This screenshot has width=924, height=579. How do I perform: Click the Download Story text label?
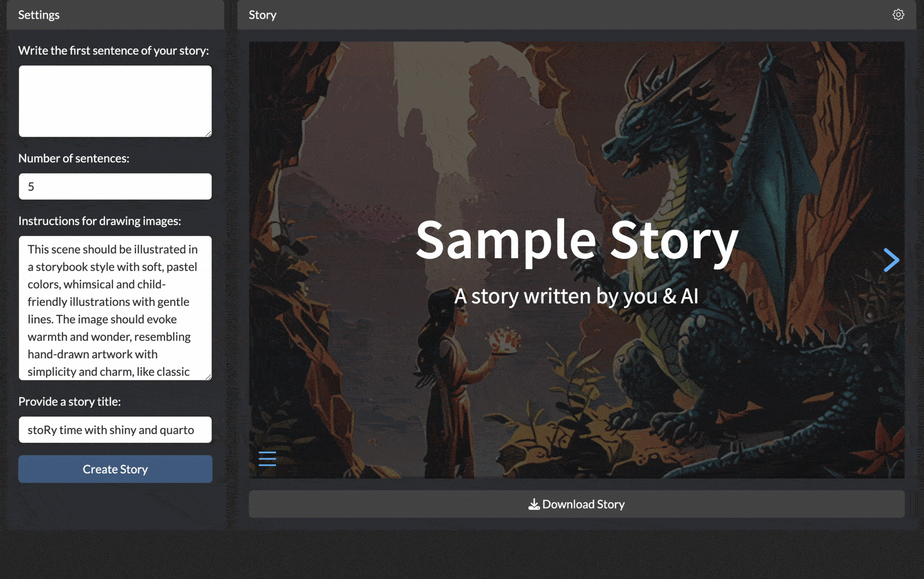[x=583, y=504]
